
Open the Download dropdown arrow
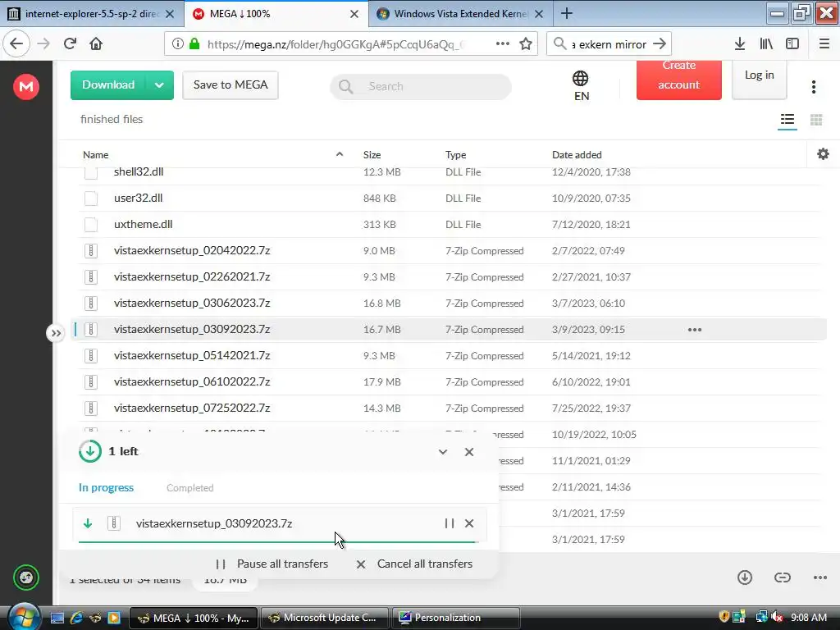[x=159, y=85]
